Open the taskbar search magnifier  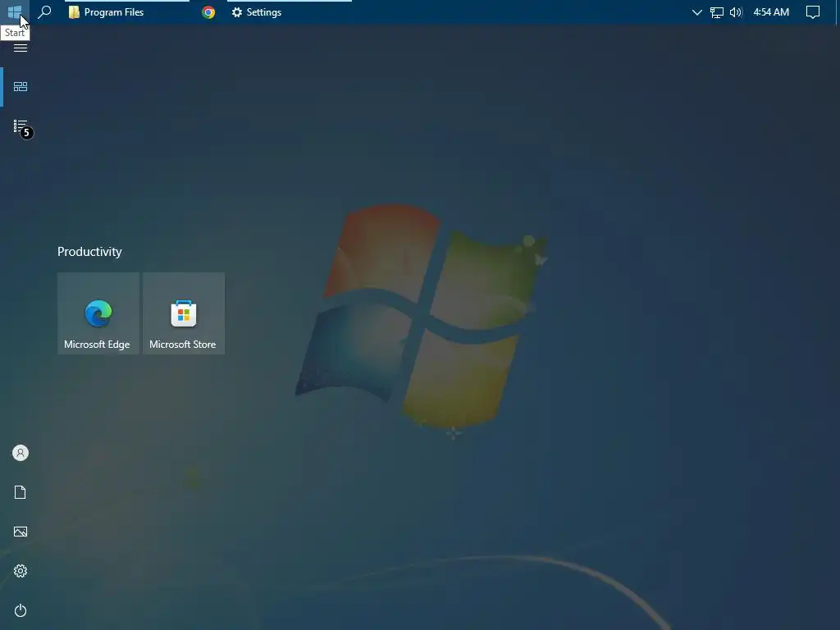click(x=44, y=11)
